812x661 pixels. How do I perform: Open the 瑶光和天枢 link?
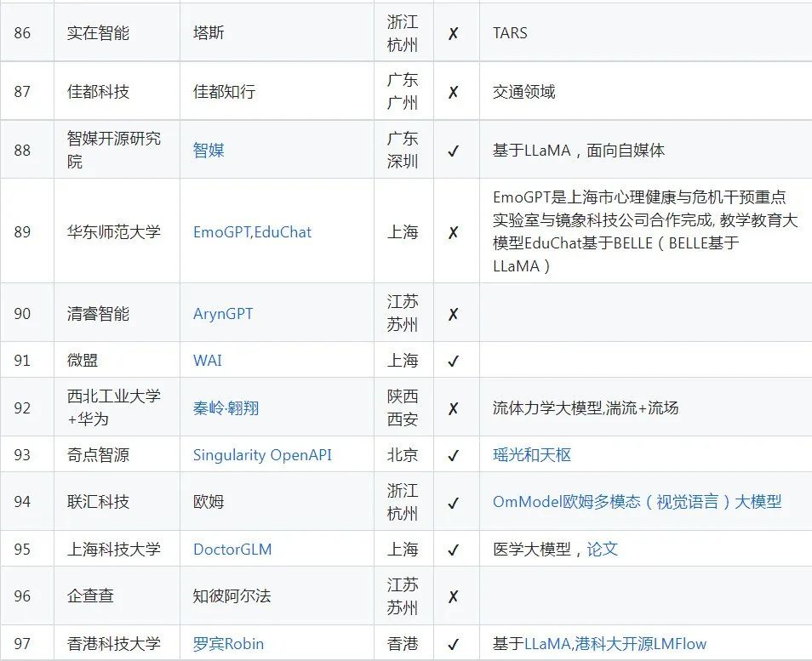[532, 455]
